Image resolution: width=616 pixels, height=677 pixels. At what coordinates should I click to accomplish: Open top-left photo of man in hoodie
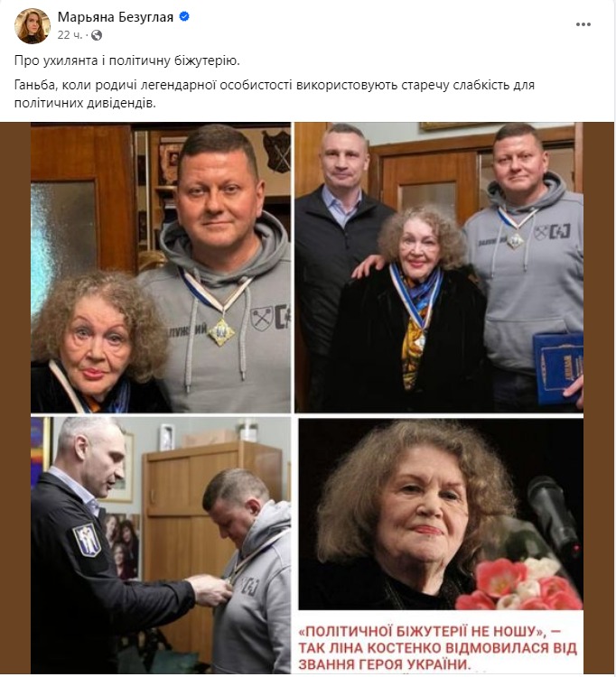tap(161, 267)
